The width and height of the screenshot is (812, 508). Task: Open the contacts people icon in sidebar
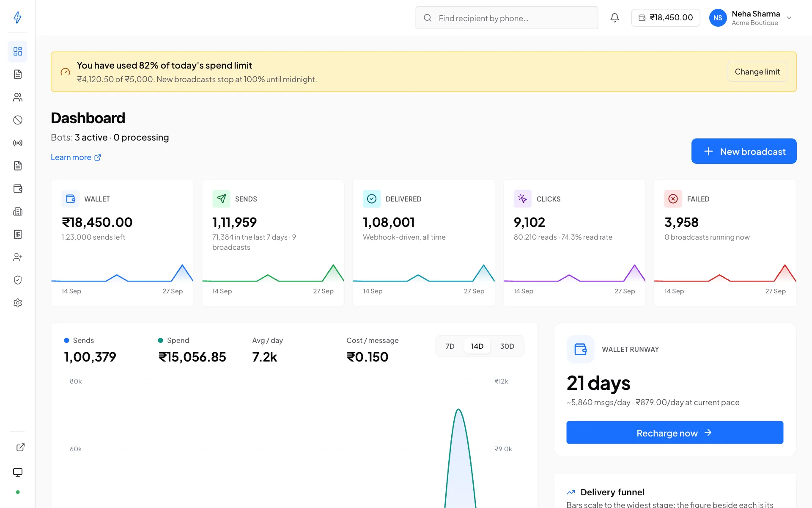click(x=17, y=97)
